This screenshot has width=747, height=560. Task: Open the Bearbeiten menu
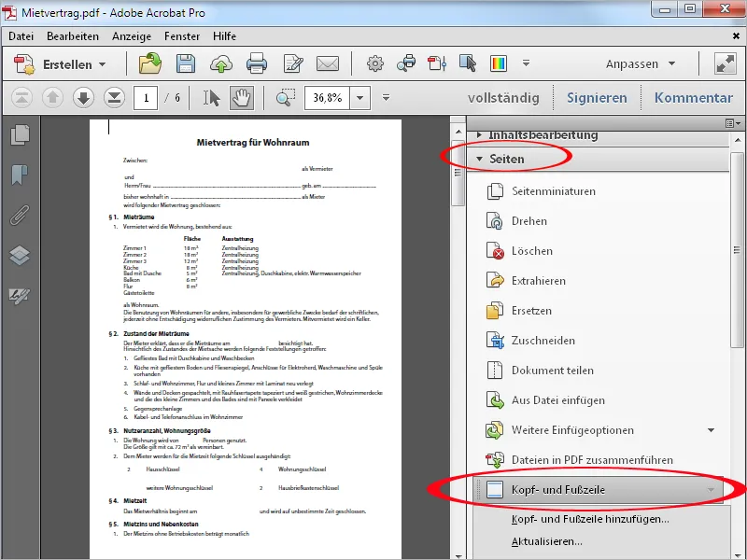click(x=73, y=36)
